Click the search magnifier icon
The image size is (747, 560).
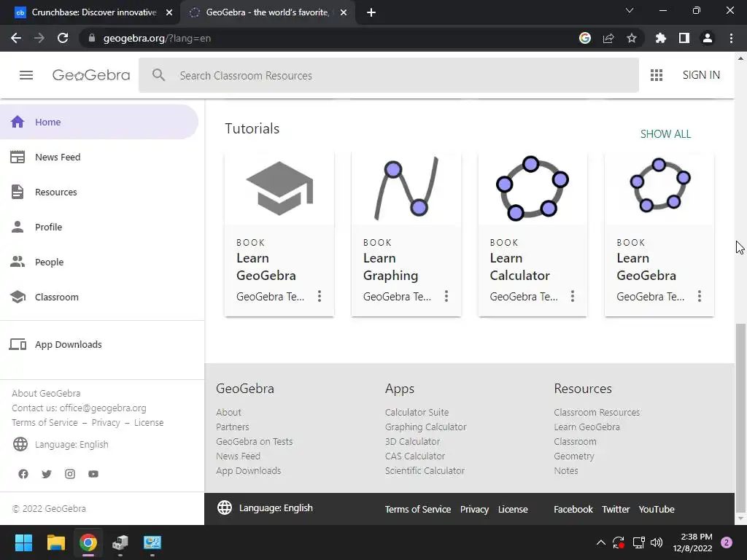(x=158, y=75)
